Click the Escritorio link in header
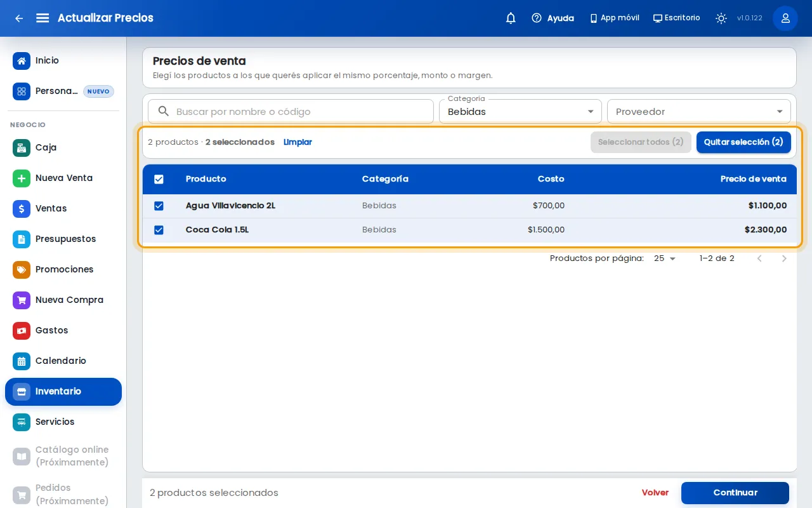Screen dimensions: 812x508 pos(677,18)
